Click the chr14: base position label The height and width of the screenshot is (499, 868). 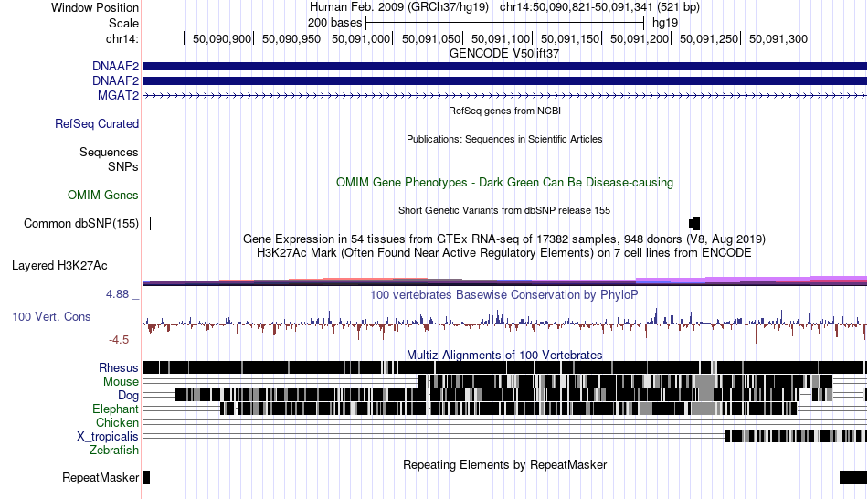[x=122, y=38]
